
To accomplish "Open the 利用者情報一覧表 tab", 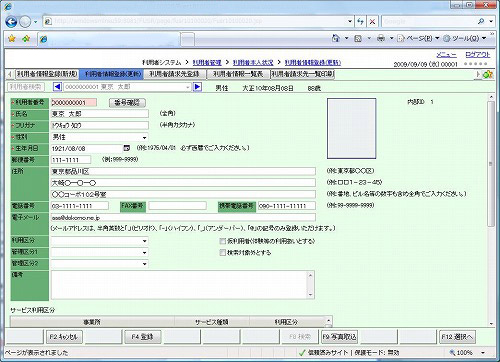I will pos(238,74).
